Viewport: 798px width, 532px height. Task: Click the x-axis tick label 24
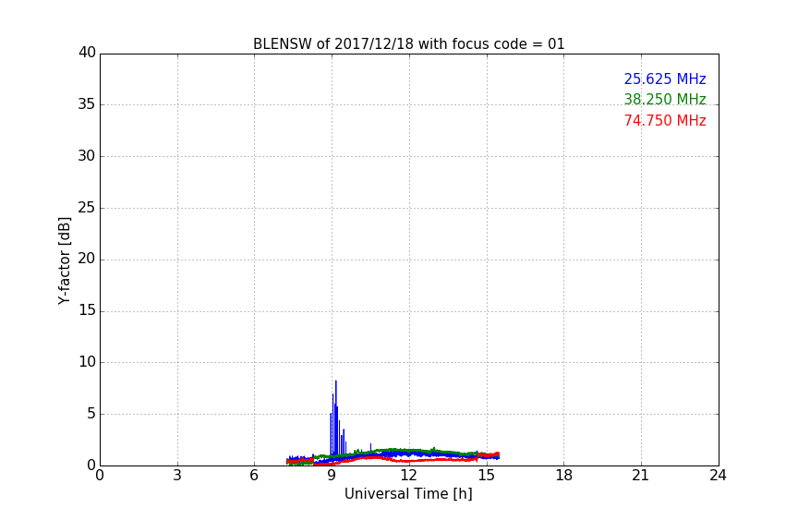click(x=718, y=476)
